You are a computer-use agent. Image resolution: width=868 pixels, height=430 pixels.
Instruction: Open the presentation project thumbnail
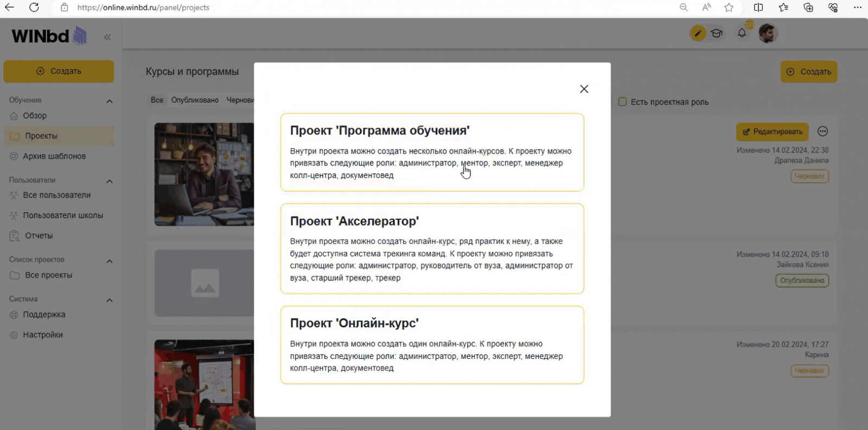pos(204,384)
